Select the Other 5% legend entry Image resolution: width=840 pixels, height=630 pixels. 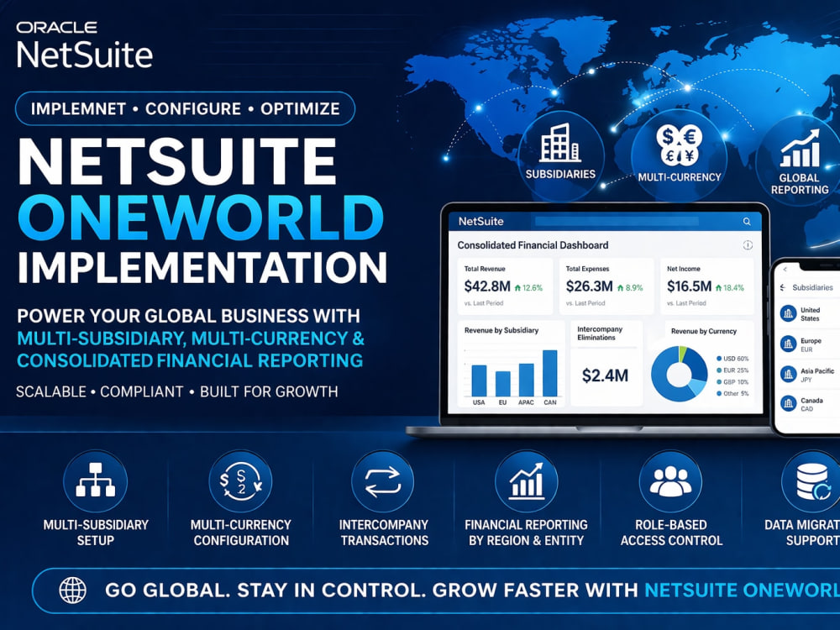pos(732,393)
